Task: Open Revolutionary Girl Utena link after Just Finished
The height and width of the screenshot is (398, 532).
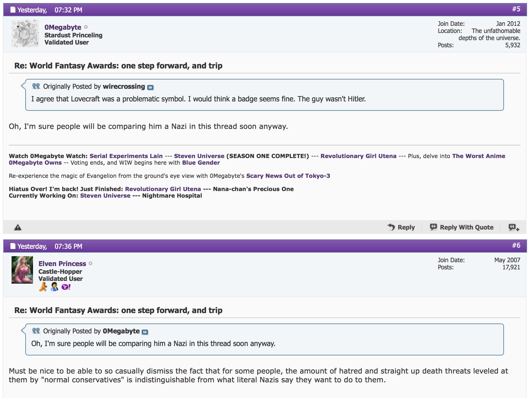Action: point(163,189)
